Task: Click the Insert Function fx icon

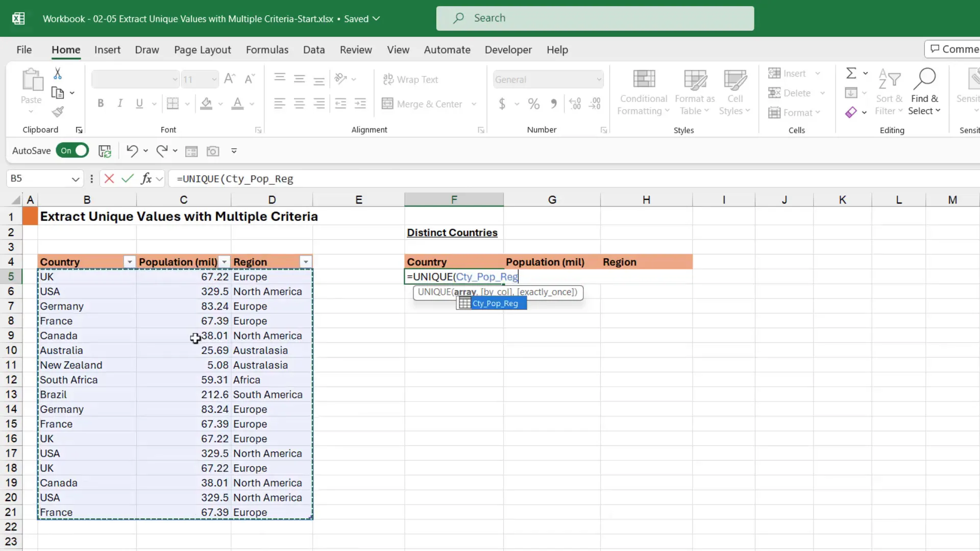Action: pos(146,179)
